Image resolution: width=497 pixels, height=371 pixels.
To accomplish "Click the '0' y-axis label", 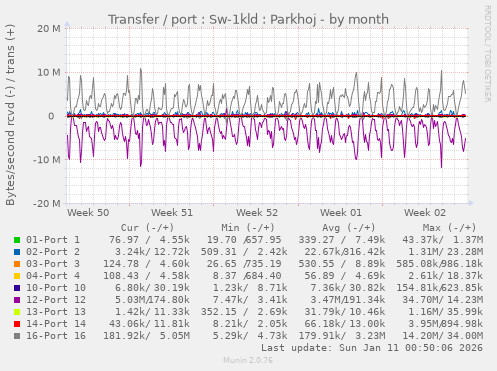I will point(51,116).
